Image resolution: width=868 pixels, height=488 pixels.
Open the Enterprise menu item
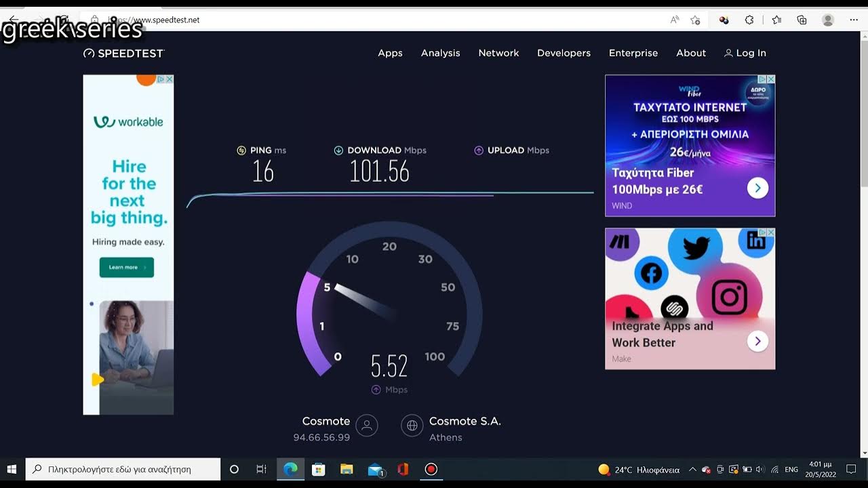633,53
